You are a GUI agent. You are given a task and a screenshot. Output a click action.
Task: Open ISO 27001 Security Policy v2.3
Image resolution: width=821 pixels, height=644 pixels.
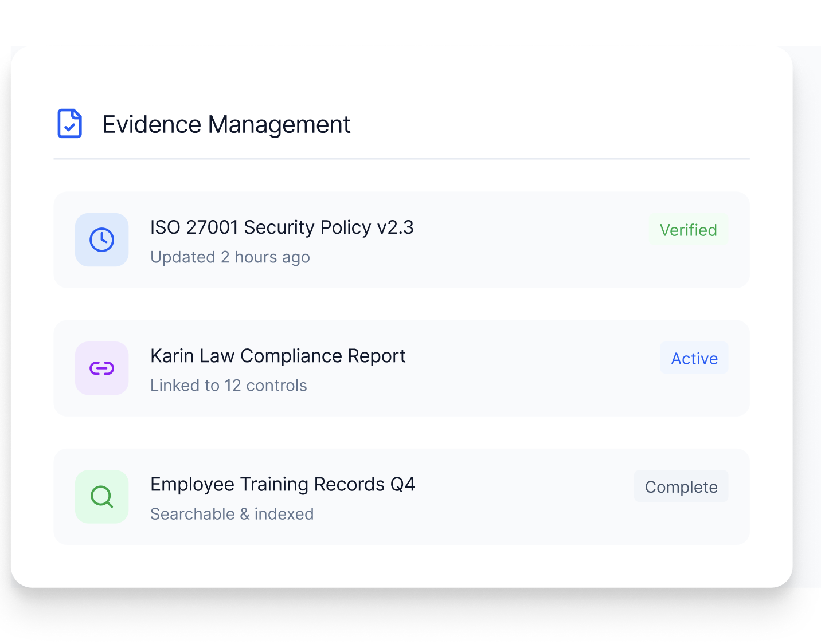click(282, 227)
